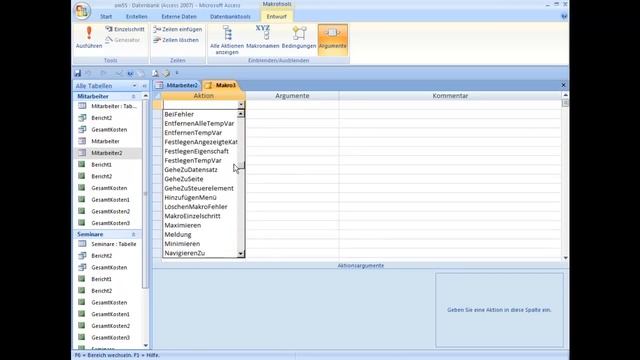Choose Maximieren from the action list
640x360 pixels.
(200, 225)
